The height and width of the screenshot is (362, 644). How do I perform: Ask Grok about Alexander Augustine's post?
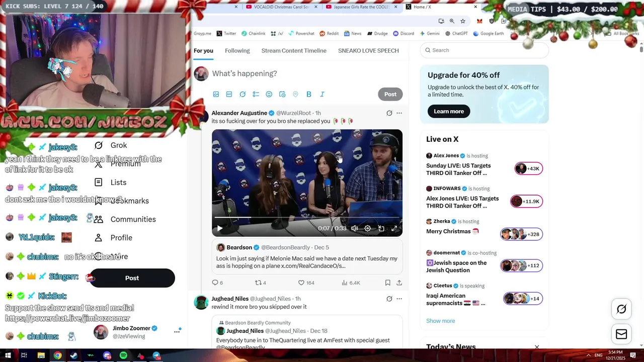pyautogui.click(x=389, y=113)
